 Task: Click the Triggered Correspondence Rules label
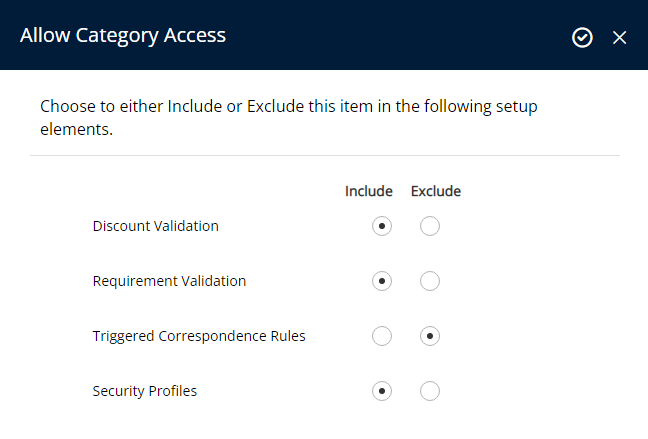(199, 336)
